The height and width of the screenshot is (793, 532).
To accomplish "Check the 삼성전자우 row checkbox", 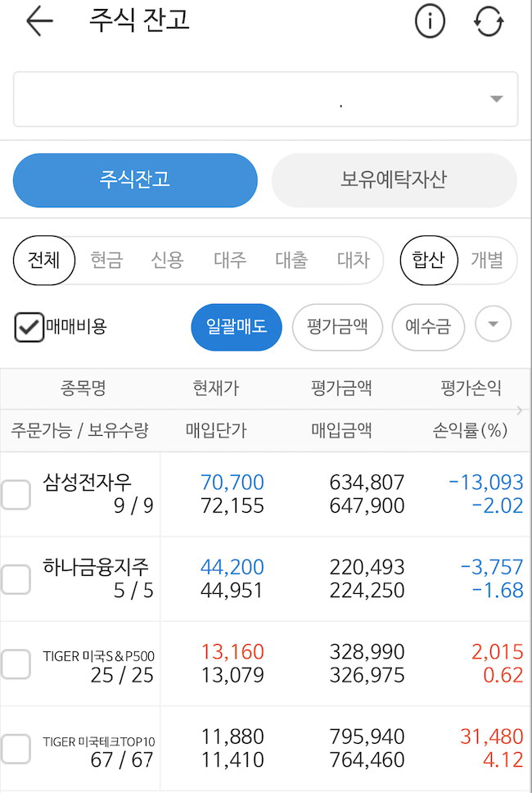I will point(15,494).
